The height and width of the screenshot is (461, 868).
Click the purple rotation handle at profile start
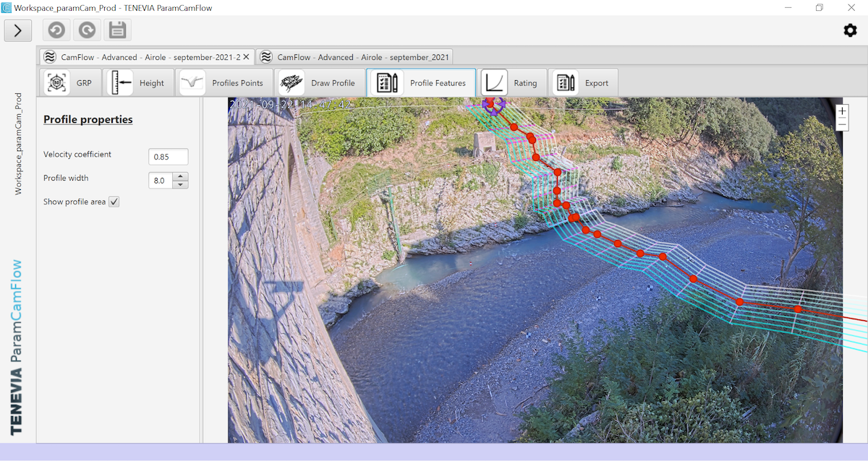coord(494,105)
